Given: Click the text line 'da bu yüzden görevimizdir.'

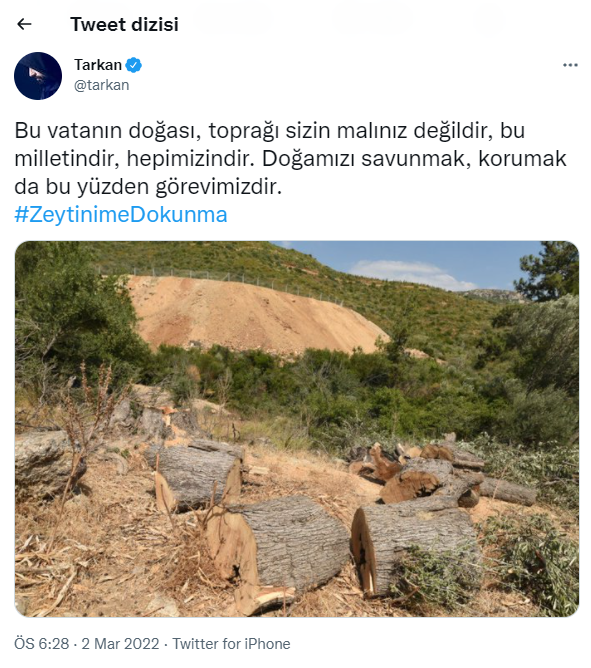Looking at the screenshot, I should (x=148, y=187).
